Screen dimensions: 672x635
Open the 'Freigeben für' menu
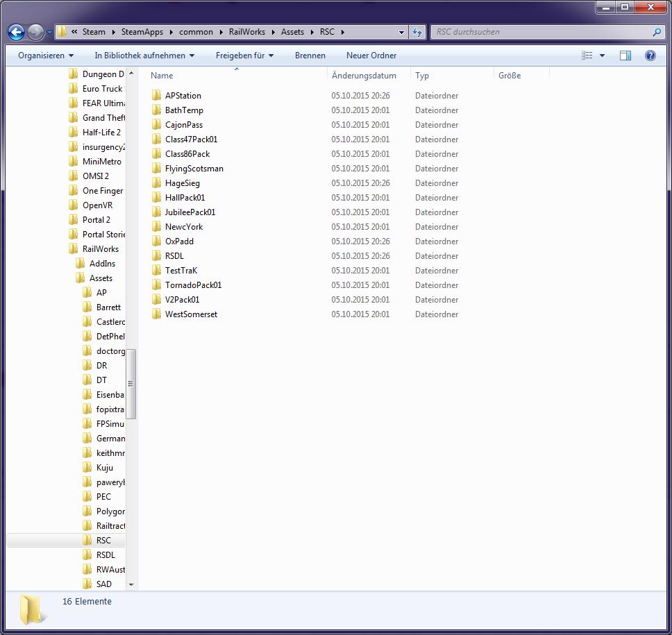point(244,56)
